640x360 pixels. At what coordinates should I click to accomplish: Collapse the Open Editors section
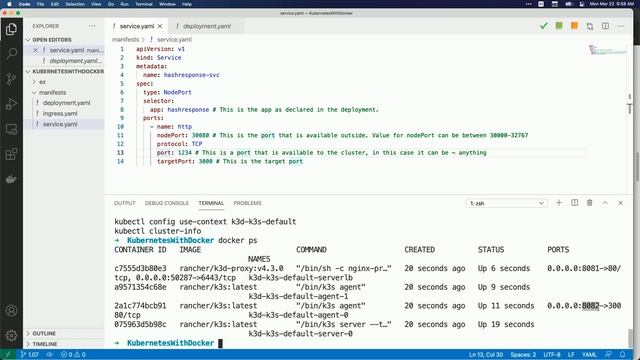tap(52, 40)
